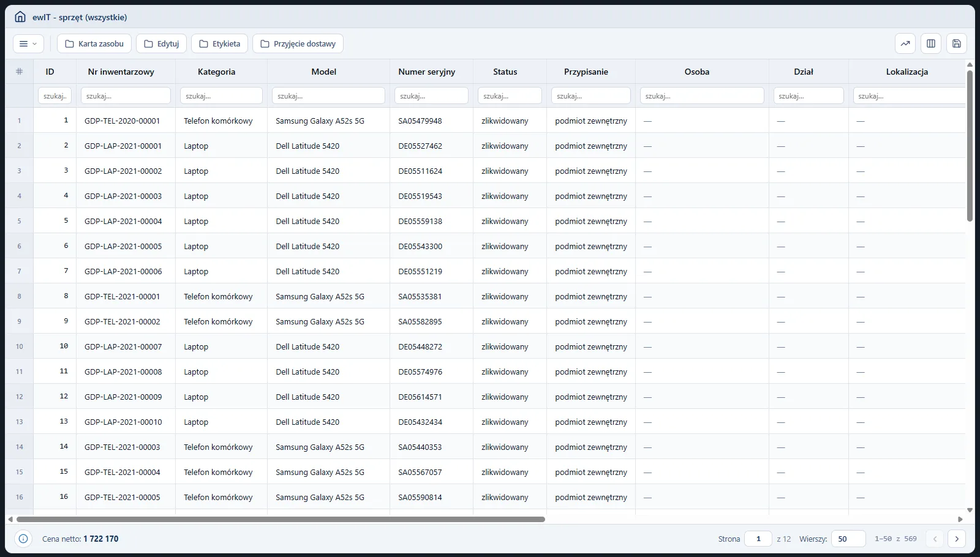Image resolution: width=980 pixels, height=557 pixels.
Task: Go to previous page arrow
Action: (935, 539)
